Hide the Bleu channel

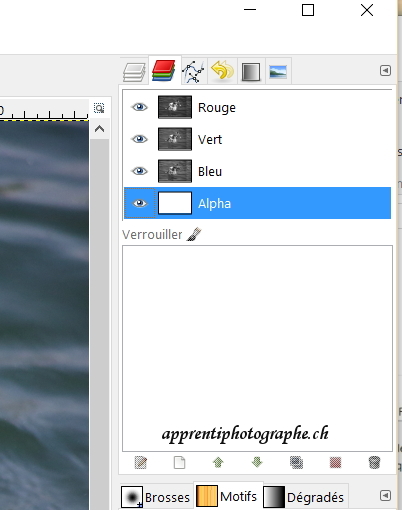pyautogui.click(x=140, y=171)
